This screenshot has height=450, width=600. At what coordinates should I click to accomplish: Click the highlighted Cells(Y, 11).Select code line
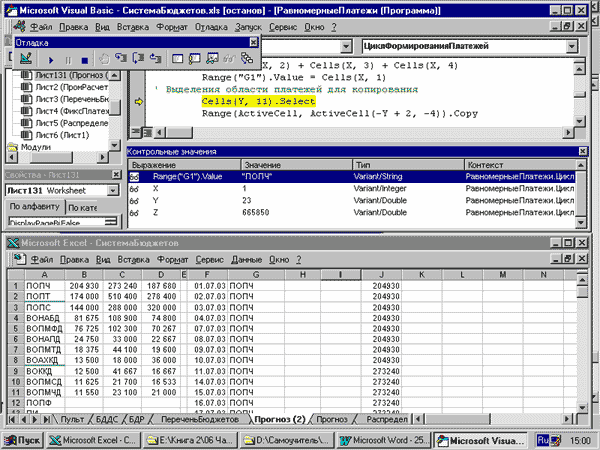tap(258, 101)
